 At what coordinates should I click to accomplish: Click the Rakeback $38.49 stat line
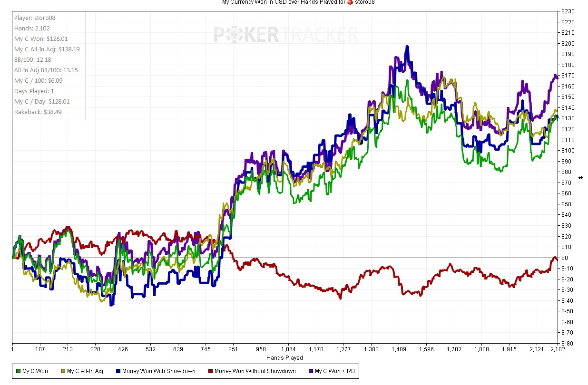pyautogui.click(x=38, y=112)
